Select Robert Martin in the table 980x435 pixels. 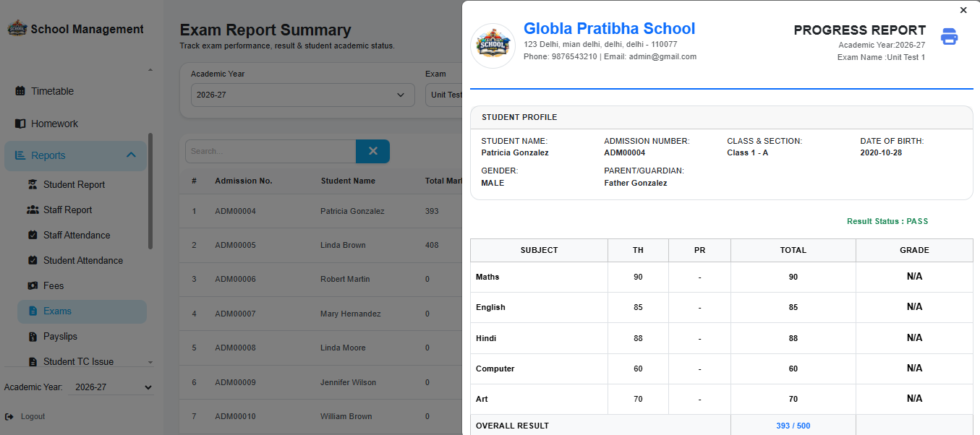pos(345,279)
